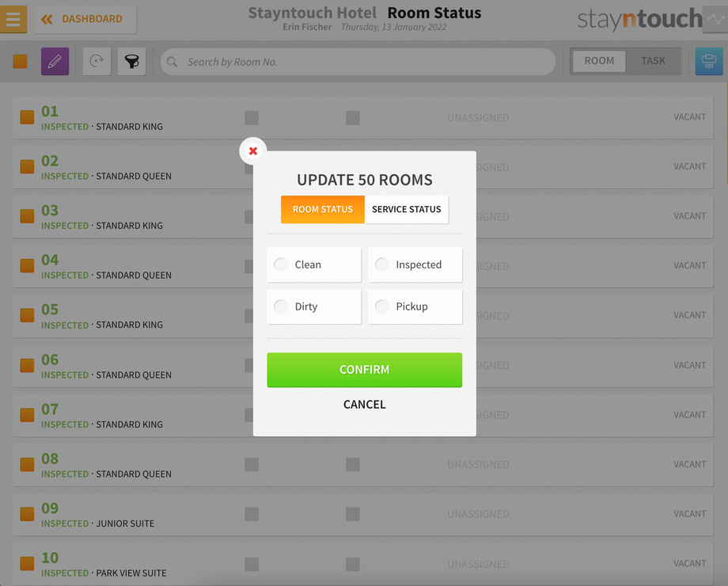
Task: Toggle checkbox for room 02
Action: point(27,166)
